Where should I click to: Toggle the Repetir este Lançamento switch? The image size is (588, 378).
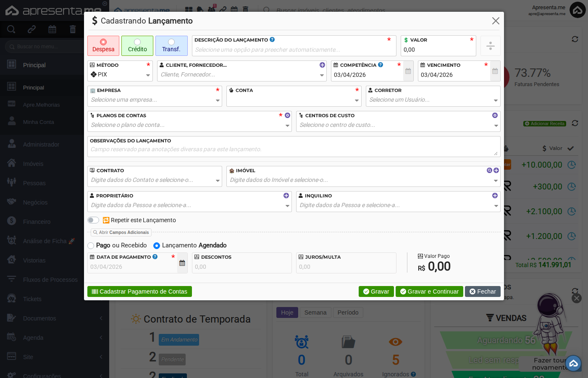coord(93,220)
